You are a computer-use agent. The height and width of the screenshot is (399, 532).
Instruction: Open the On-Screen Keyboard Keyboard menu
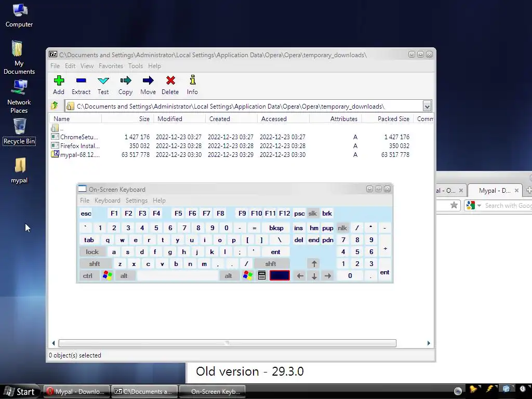pos(107,201)
